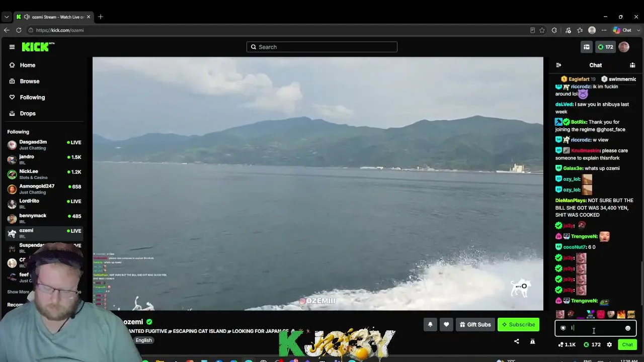The width and height of the screenshot is (644, 362).
Task: Click the Gift Subs button
Action: coord(475,325)
